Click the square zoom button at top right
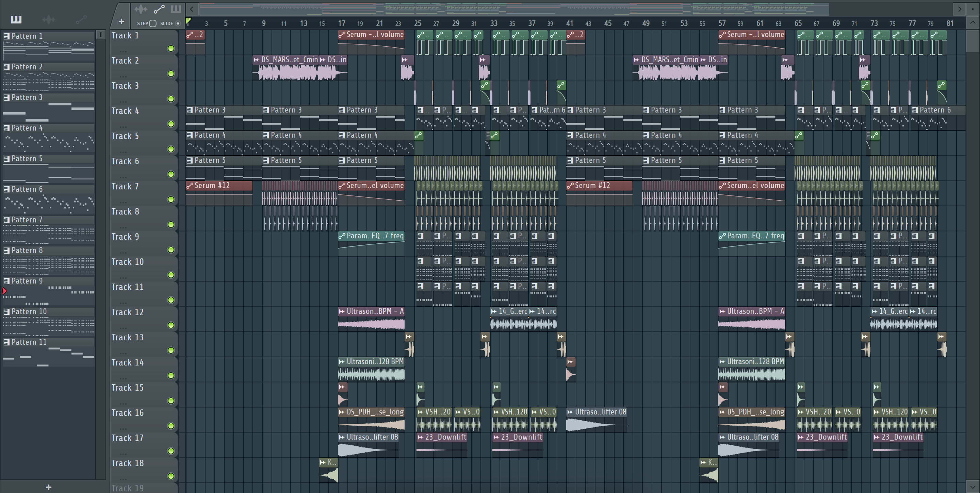Screen dimensions: 980x493 pos(973,9)
